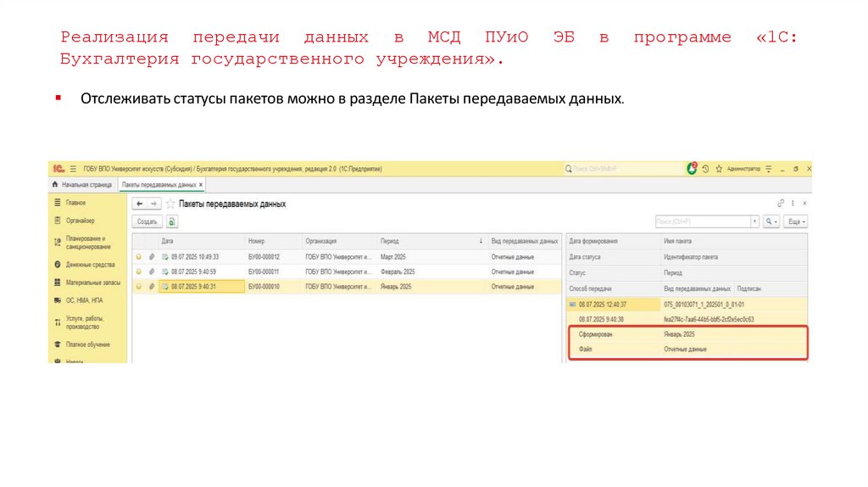Image resolution: width=868 pixels, height=487 pixels.
Task: Click the green document icon next to Создать
Action: (x=171, y=221)
